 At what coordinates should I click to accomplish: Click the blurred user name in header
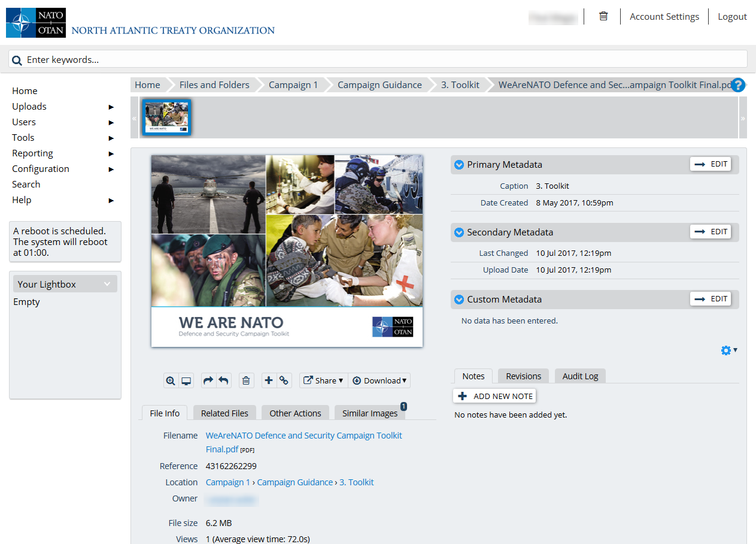tap(552, 17)
